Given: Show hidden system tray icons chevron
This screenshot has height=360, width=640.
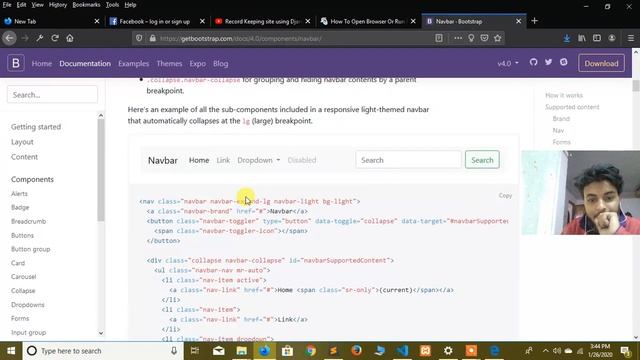Looking at the screenshot, I should [x=546, y=351].
